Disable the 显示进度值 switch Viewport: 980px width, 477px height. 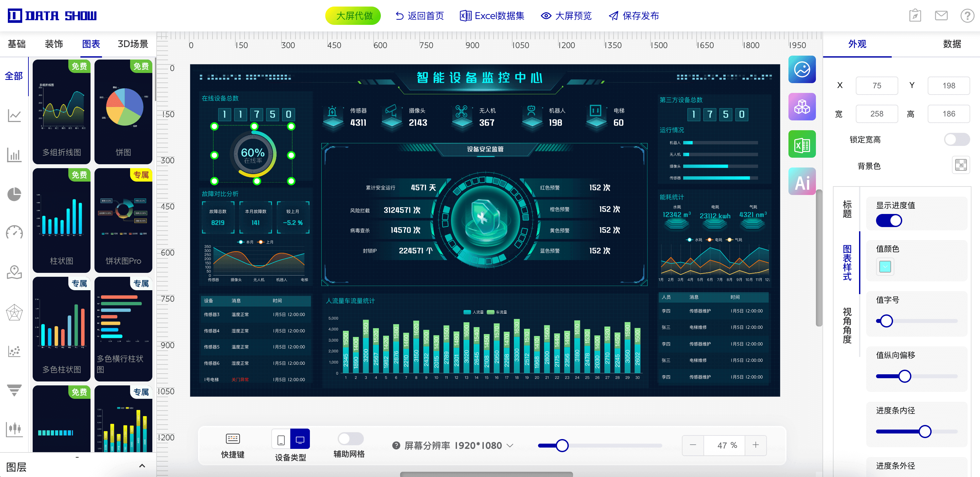(x=889, y=220)
